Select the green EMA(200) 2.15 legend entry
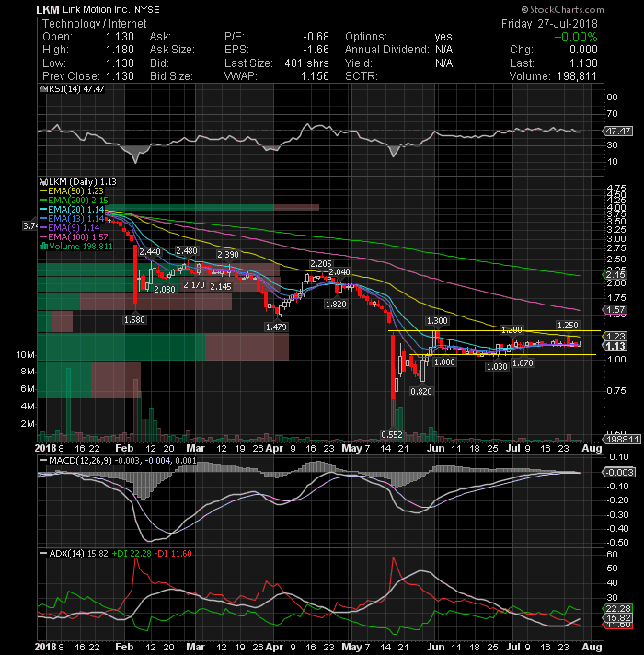 coord(74,201)
